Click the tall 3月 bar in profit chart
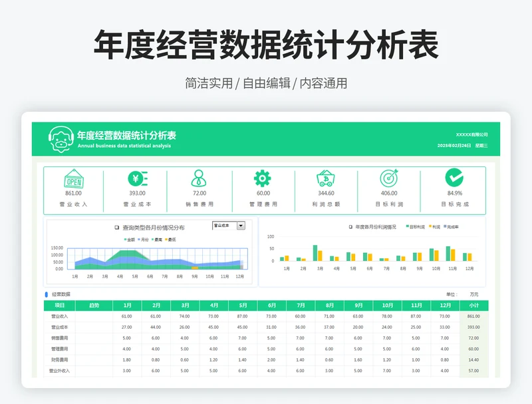Viewport: 532px width, 404px height. point(315,253)
